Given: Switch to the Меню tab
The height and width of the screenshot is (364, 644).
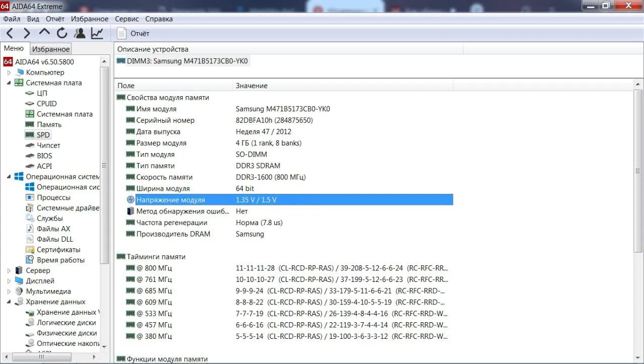Looking at the screenshot, I should click(14, 48).
